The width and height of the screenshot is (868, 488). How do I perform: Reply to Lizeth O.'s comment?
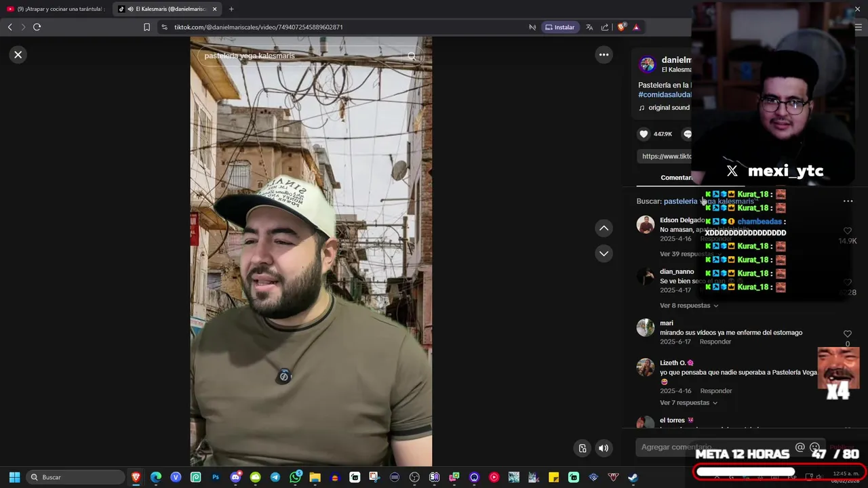716,391
